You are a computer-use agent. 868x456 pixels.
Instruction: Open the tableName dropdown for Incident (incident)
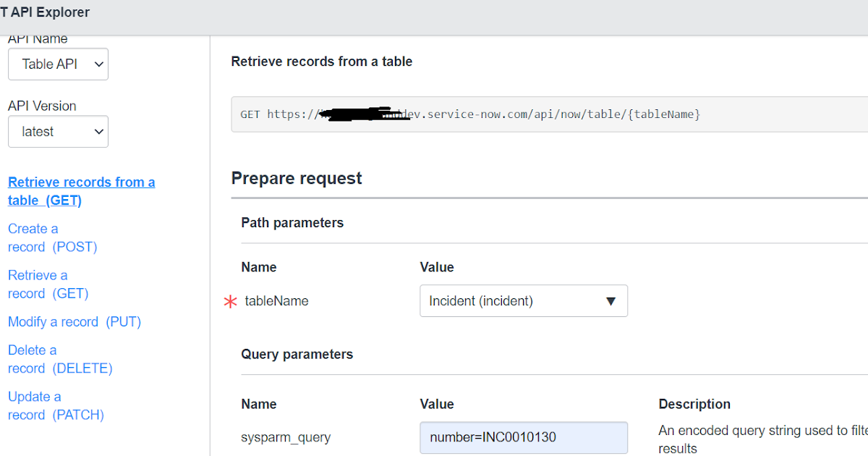point(523,300)
